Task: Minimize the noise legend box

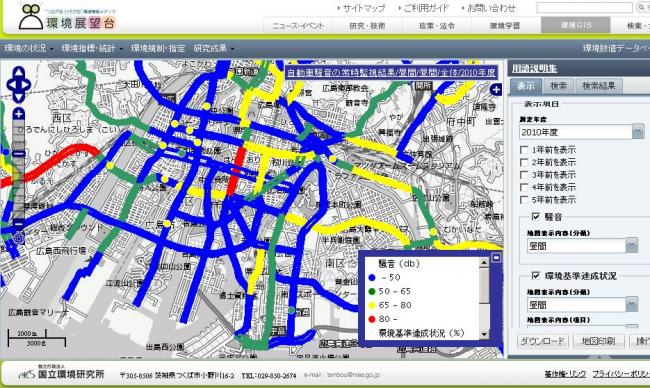Action: click(495, 258)
